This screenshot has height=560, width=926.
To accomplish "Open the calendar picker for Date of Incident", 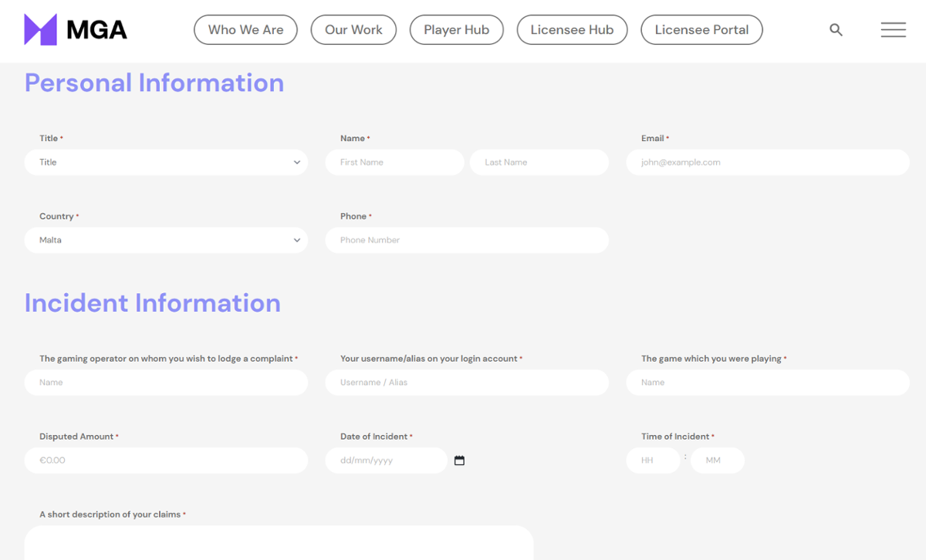I will [x=459, y=460].
